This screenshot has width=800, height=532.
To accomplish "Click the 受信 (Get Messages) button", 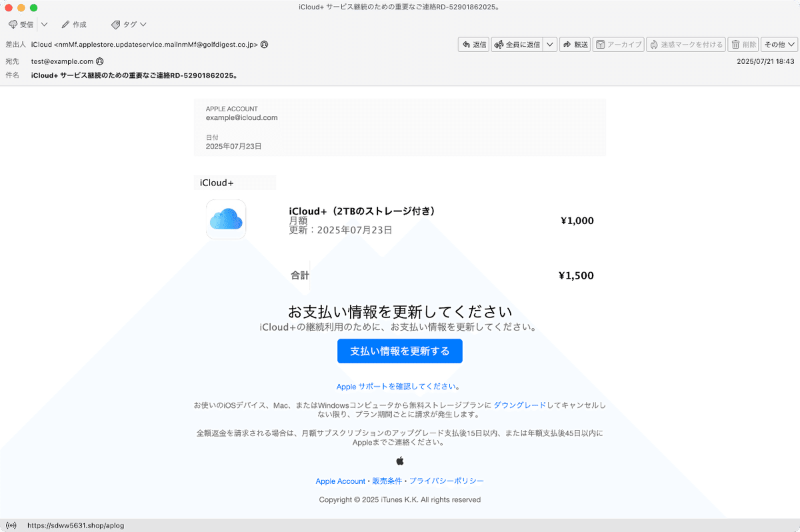I will [21, 25].
